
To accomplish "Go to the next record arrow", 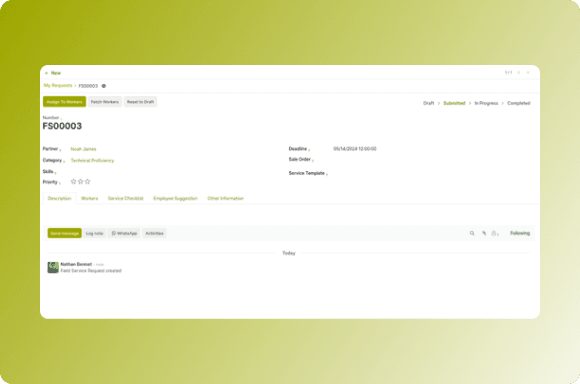I will point(528,73).
